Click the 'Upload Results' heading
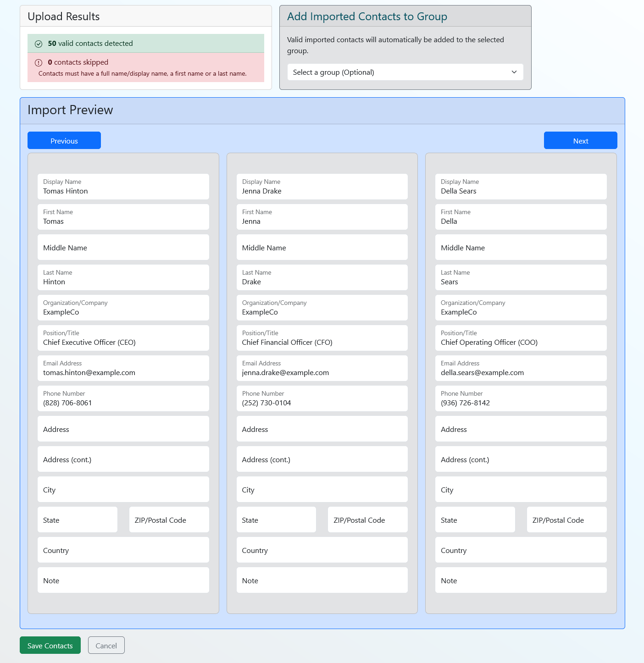644x663 pixels. 64,17
